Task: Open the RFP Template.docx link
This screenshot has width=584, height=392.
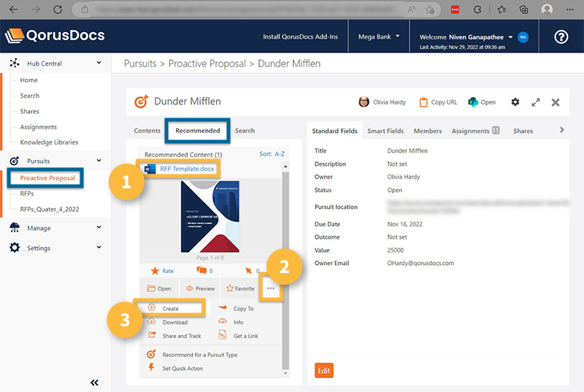Action: coord(187,169)
